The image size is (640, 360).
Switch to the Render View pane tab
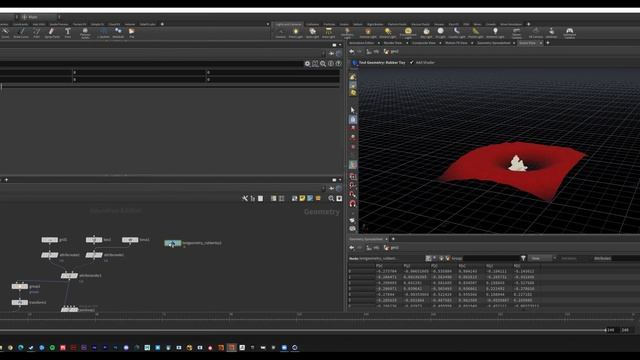(x=393, y=43)
